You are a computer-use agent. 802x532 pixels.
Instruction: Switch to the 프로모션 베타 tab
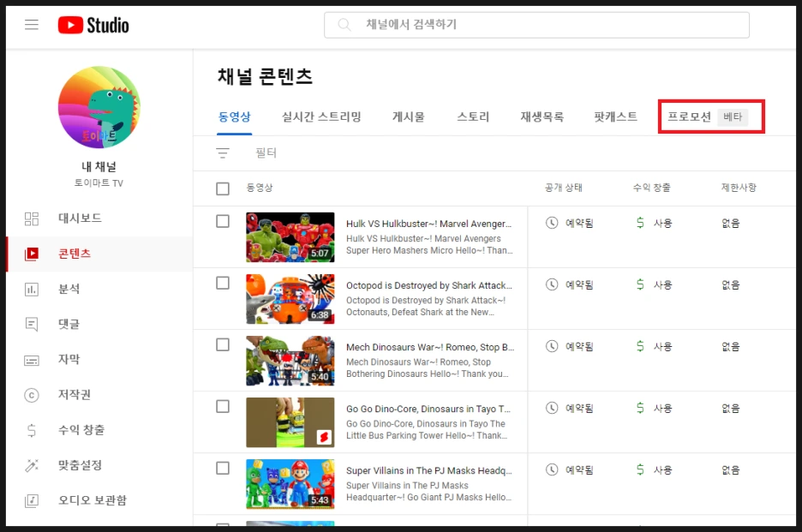(708, 117)
